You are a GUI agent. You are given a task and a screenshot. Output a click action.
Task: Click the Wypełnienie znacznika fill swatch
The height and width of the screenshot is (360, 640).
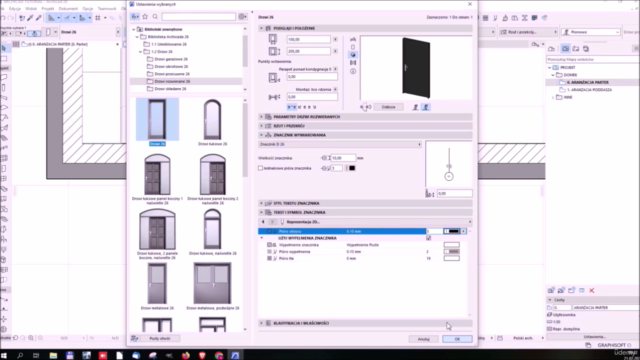point(452,245)
